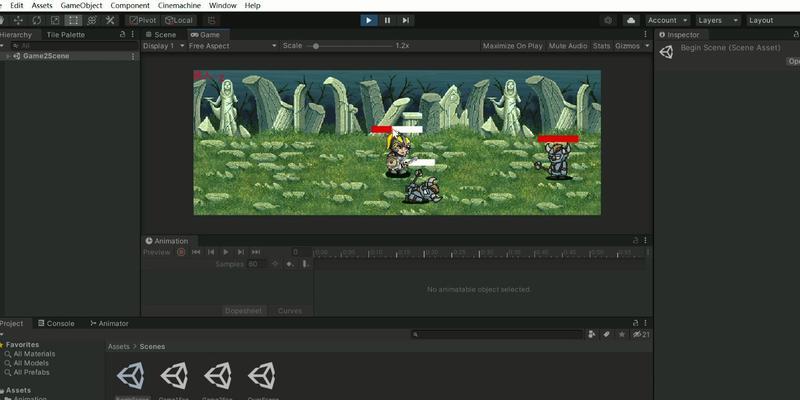Switch to Curves view
800x400 pixels.
[290, 311]
